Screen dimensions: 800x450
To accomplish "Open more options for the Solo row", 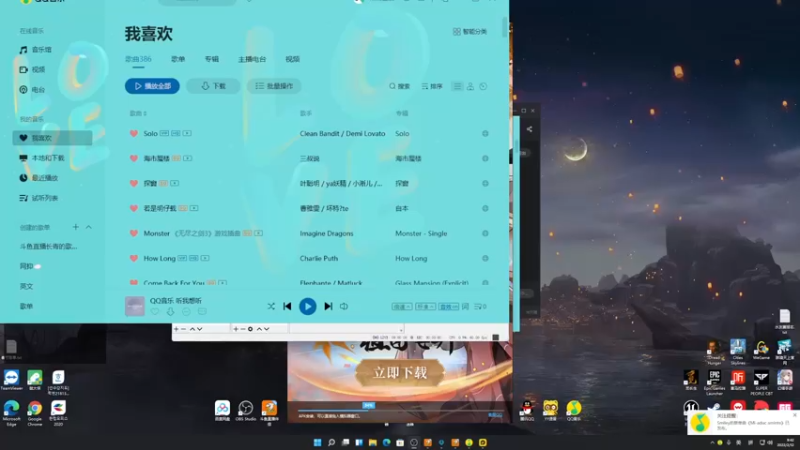I will coord(485,133).
